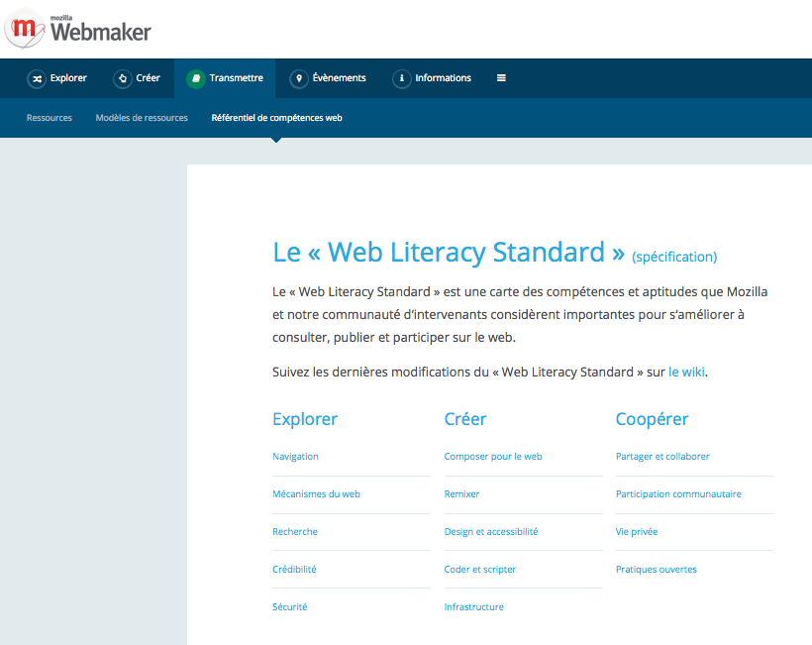Switch to the Ressources sub-tab

(50, 118)
